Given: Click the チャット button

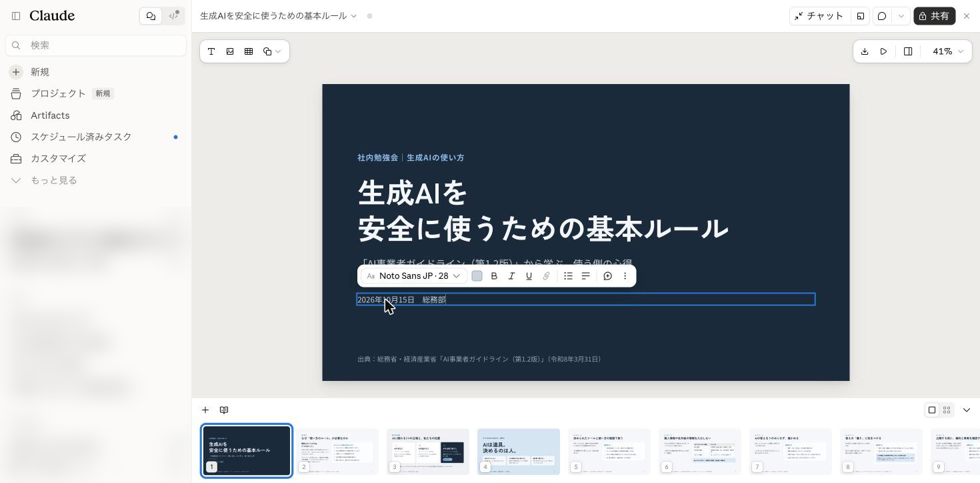Looking at the screenshot, I should pyautogui.click(x=819, y=16).
